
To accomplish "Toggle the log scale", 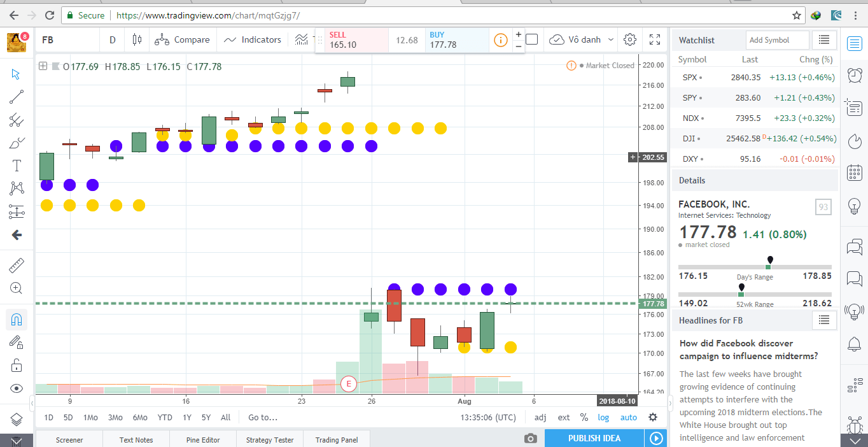I will (603, 418).
